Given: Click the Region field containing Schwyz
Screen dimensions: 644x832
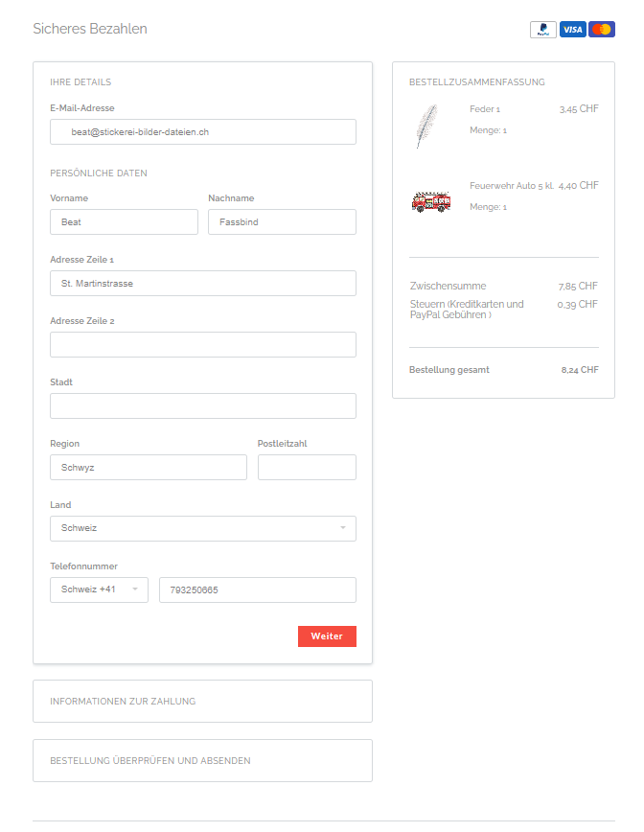Looking at the screenshot, I should [x=148, y=468].
